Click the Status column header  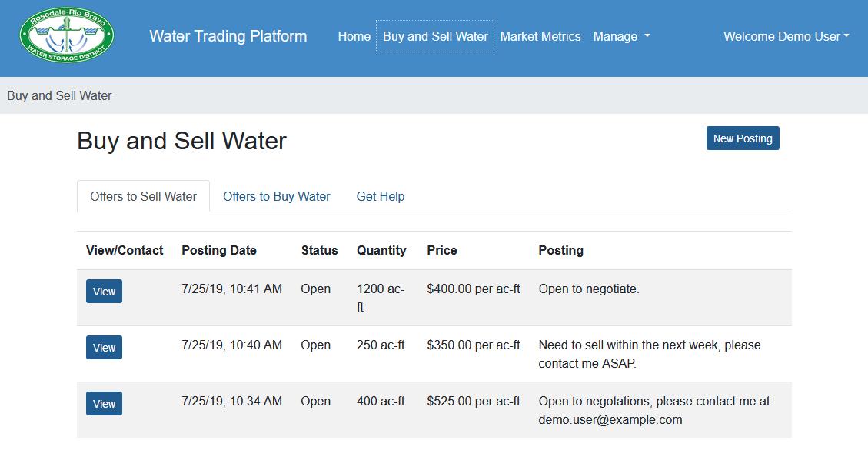[319, 250]
